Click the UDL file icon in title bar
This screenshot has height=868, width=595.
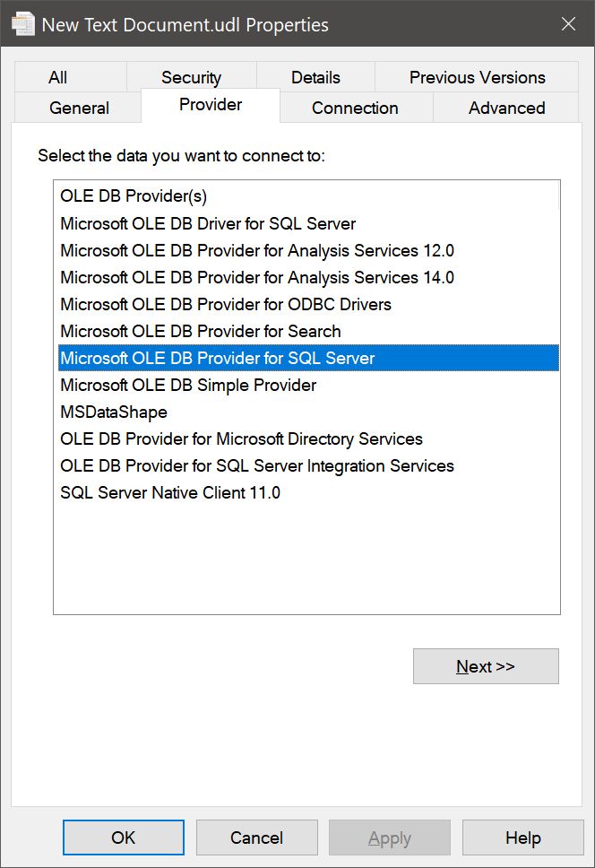(x=22, y=24)
